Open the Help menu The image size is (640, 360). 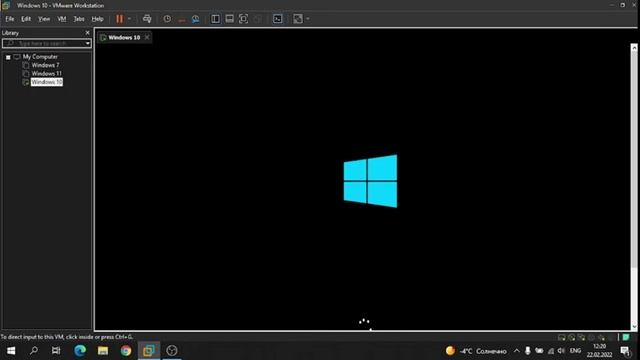pos(97,19)
